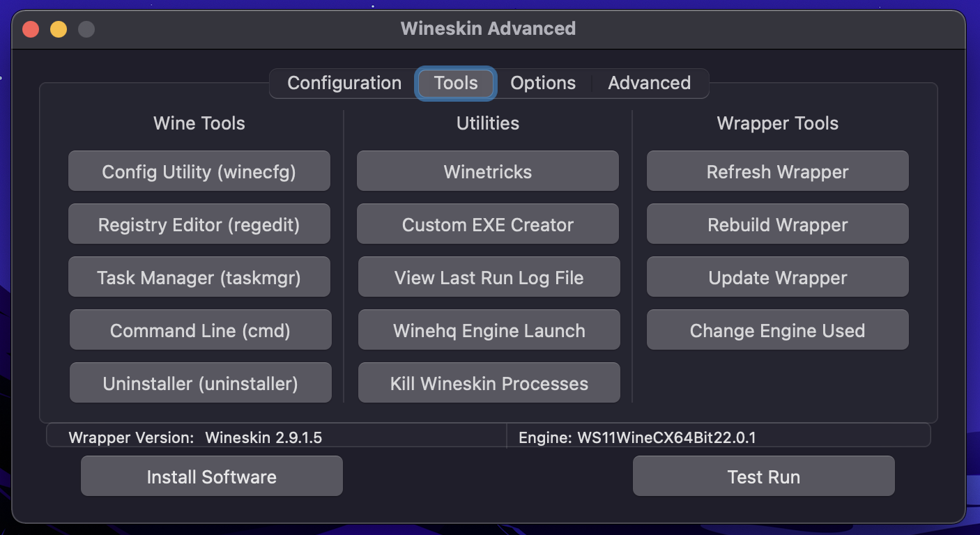Click the Utilities heading

(488, 123)
